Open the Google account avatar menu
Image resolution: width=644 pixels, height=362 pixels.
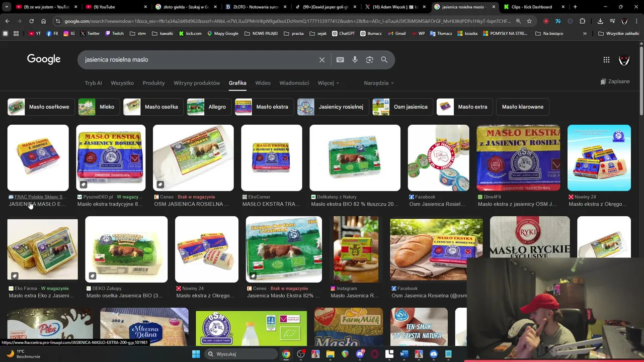click(x=624, y=60)
